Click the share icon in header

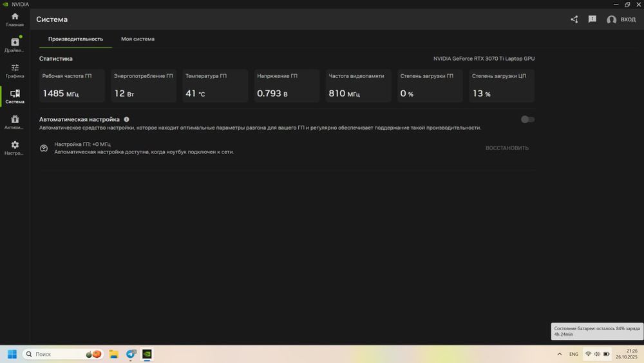574,19
